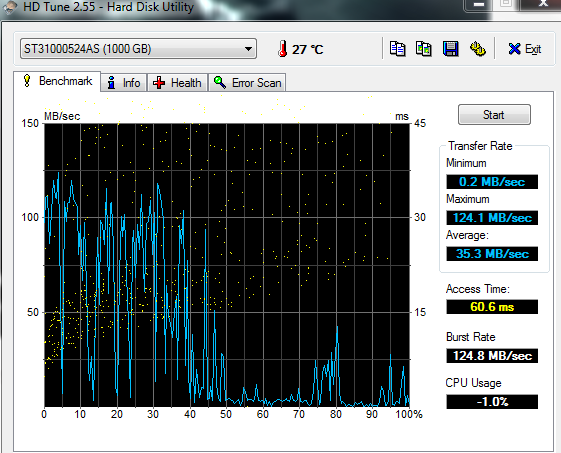Screen dimensions: 561x453
Task: Start the benchmark with Start button
Action: 494,115
